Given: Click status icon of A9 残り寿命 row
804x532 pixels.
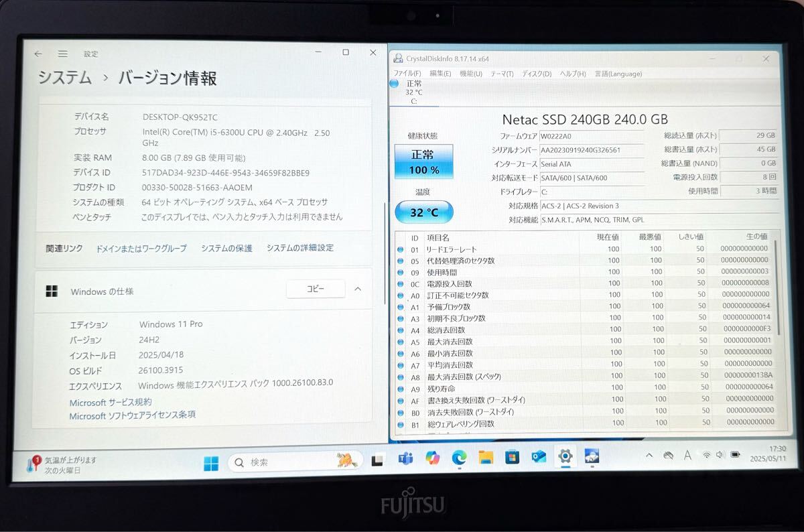Looking at the screenshot, I should [x=400, y=389].
